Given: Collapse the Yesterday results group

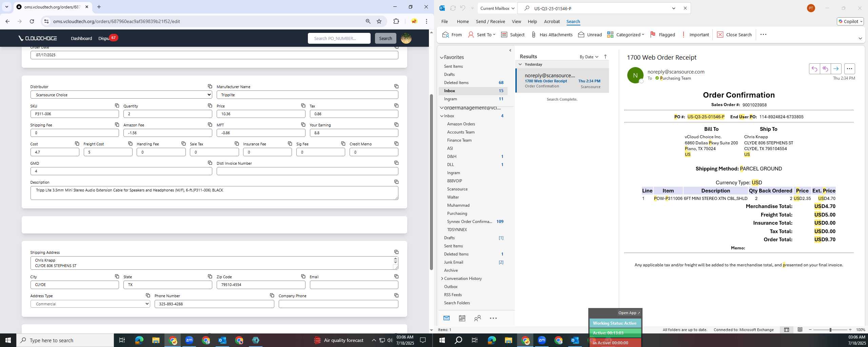Looking at the screenshot, I should pos(520,64).
